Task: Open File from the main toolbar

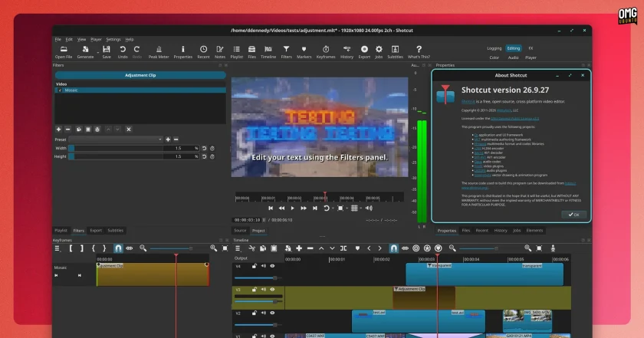Action: click(64, 52)
